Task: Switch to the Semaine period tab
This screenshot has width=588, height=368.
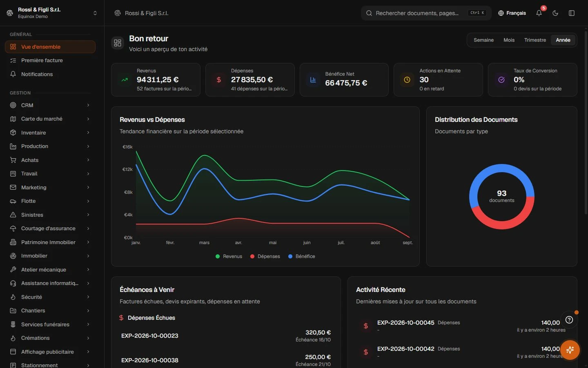Action: pyautogui.click(x=483, y=40)
